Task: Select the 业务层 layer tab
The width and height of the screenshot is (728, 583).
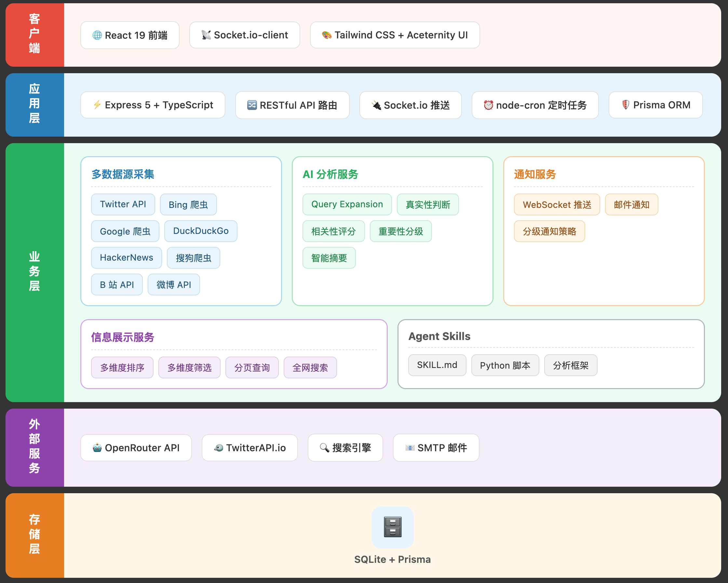Action: click(x=34, y=272)
